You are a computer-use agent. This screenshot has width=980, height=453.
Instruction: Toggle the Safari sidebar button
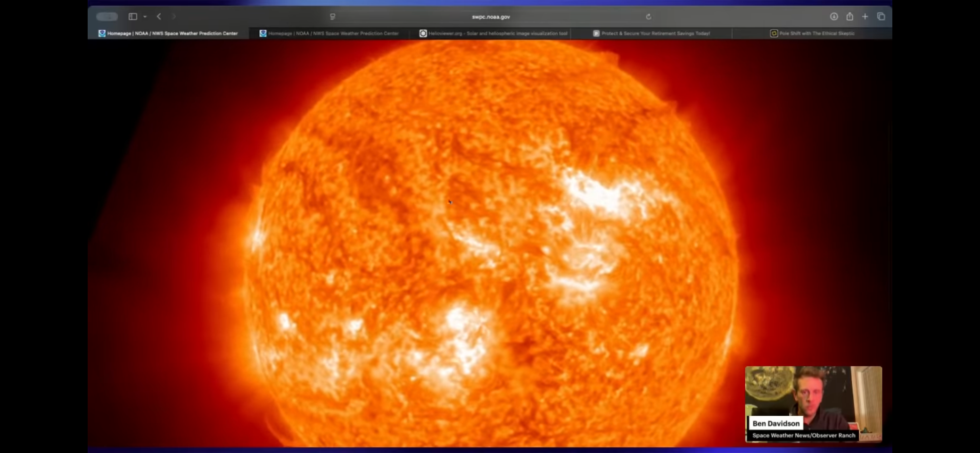[x=132, y=17]
